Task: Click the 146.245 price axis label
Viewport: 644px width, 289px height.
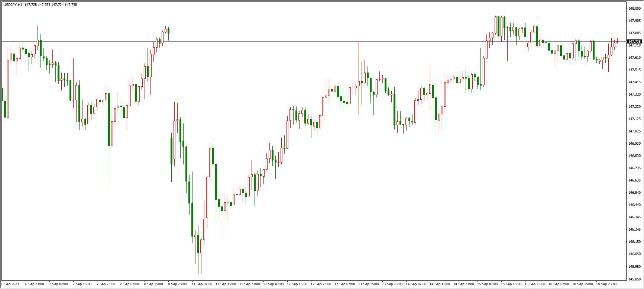Action: click(x=634, y=229)
